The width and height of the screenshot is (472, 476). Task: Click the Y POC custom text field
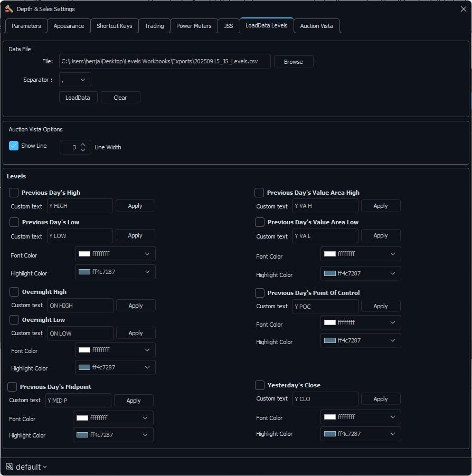(x=325, y=307)
